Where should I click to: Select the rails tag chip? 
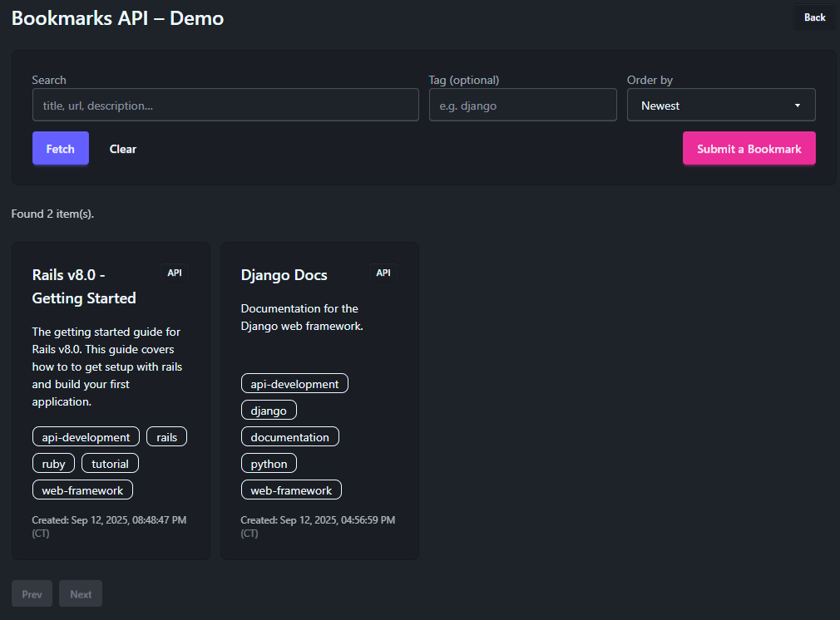166,437
